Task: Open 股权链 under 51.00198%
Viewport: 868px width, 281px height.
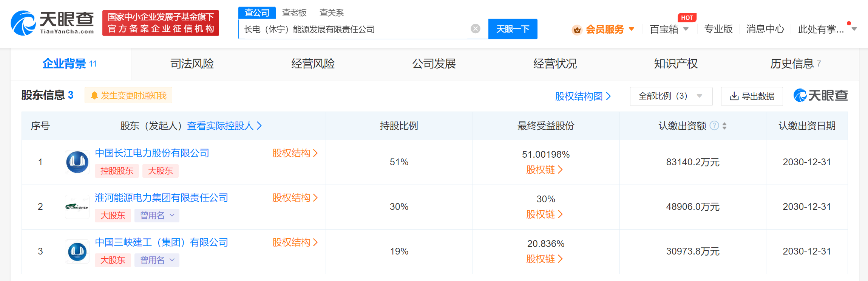Action: coord(544,170)
